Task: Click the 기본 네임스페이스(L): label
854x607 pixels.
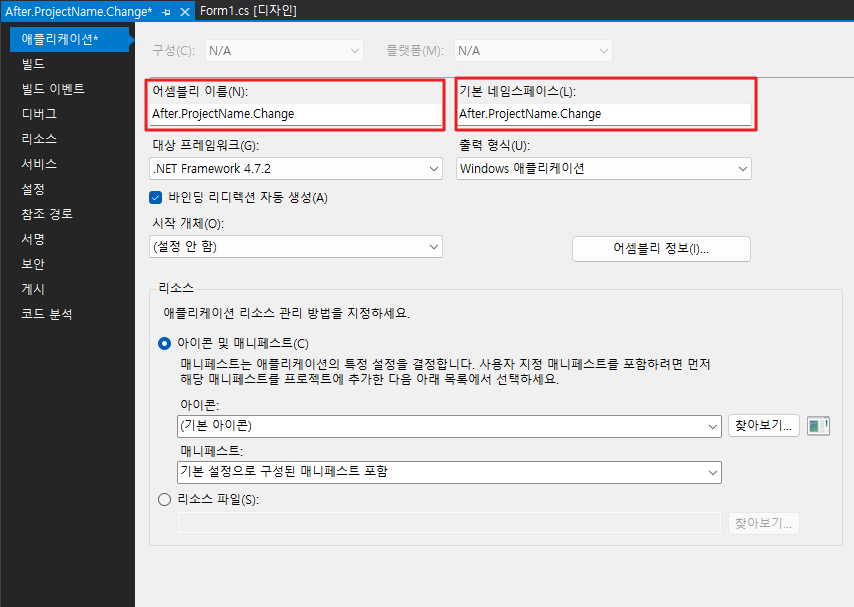Action: [x=517, y=92]
